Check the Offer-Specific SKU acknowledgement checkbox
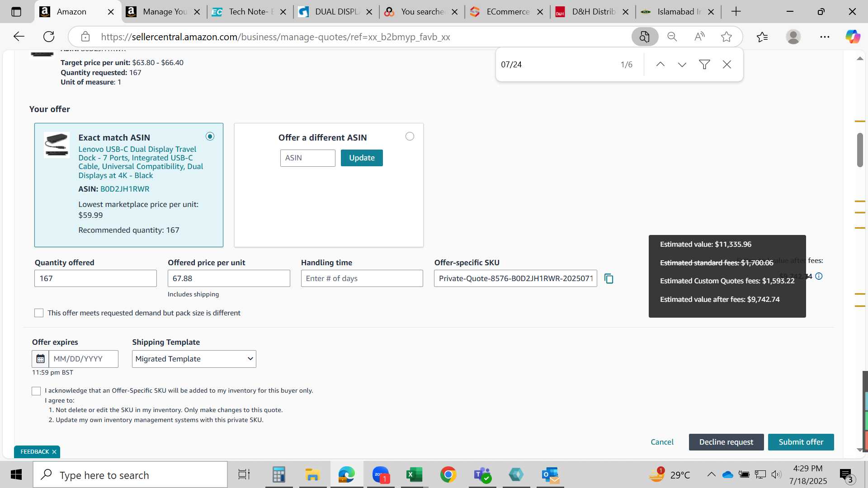The height and width of the screenshot is (488, 868). (x=36, y=391)
